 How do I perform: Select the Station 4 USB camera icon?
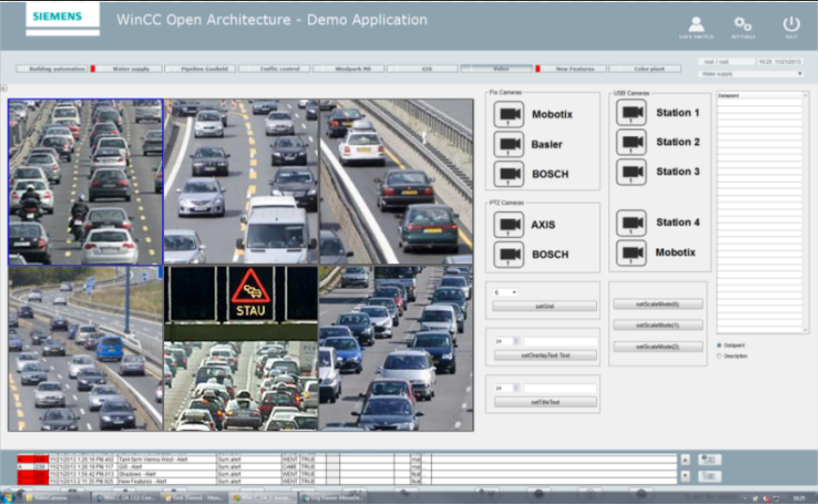click(x=632, y=223)
